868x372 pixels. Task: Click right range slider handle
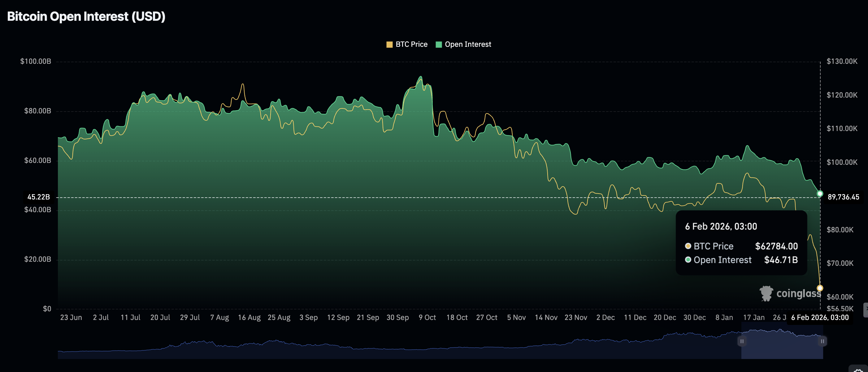pyautogui.click(x=822, y=341)
